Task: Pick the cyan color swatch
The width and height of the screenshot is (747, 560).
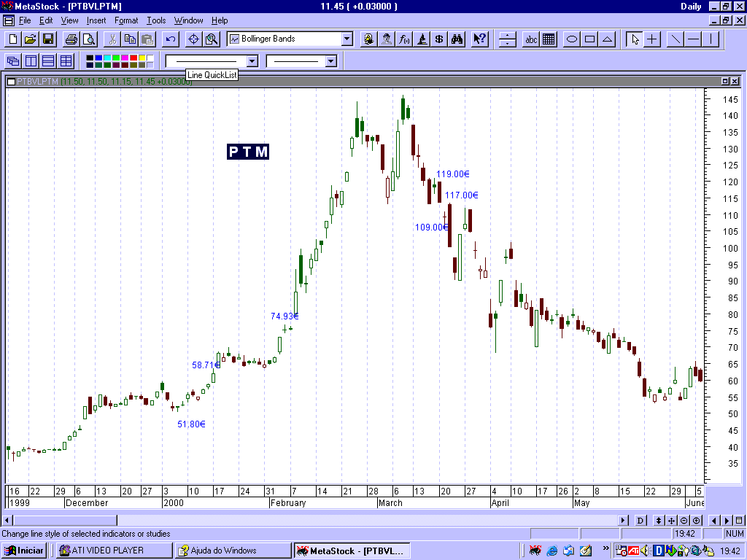Action: click(x=107, y=58)
